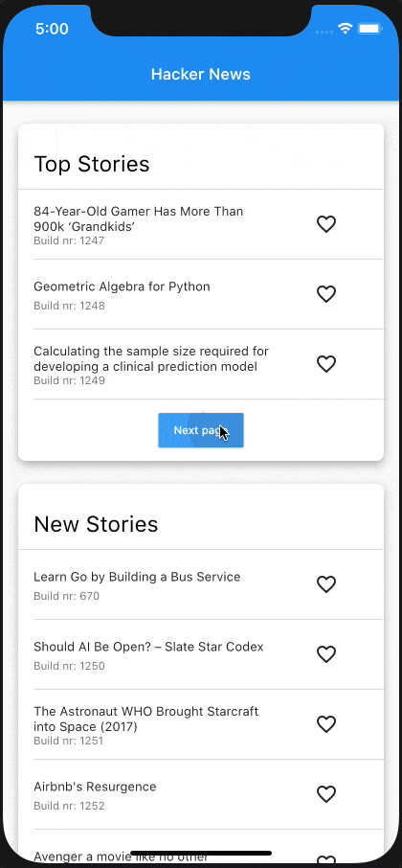The image size is (402, 868).
Task: Select the New Stories heading
Action: click(x=96, y=524)
